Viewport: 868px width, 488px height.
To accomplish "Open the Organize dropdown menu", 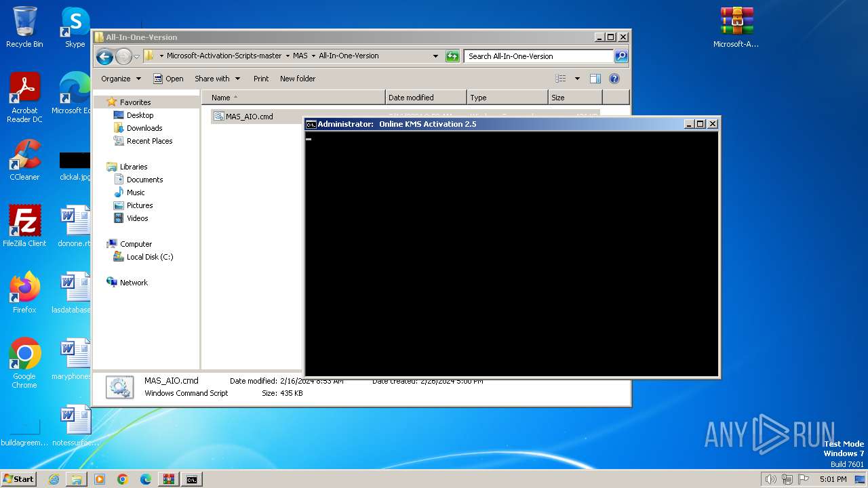I will [121, 79].
